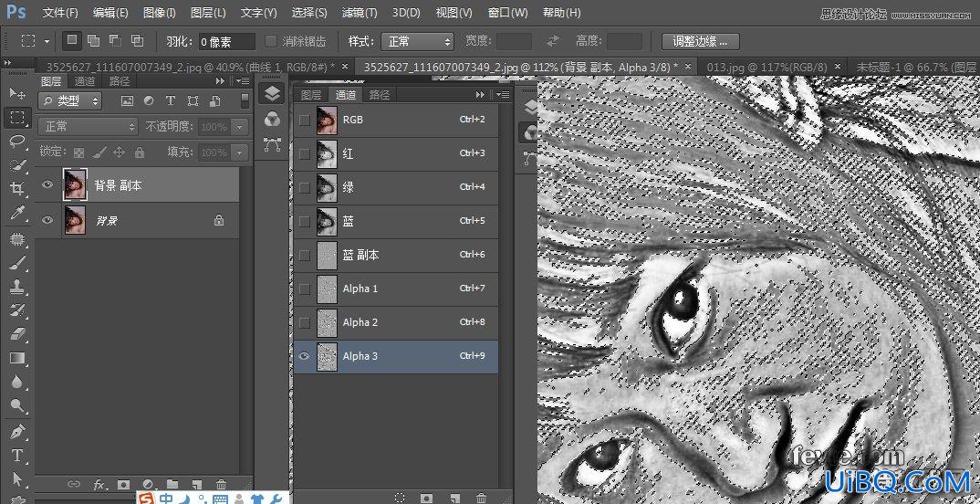
Task: Click the lock image pixels brush icon
Action: click(99, 152)
